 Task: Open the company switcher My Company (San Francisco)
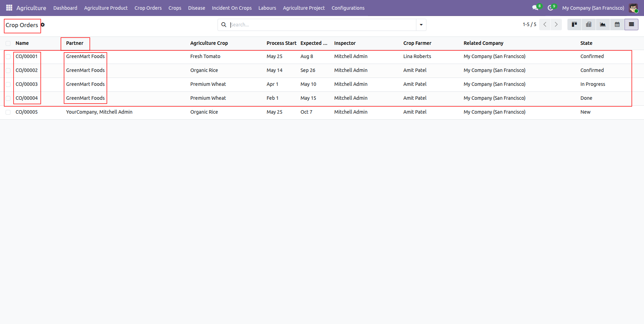coord(593,8)
